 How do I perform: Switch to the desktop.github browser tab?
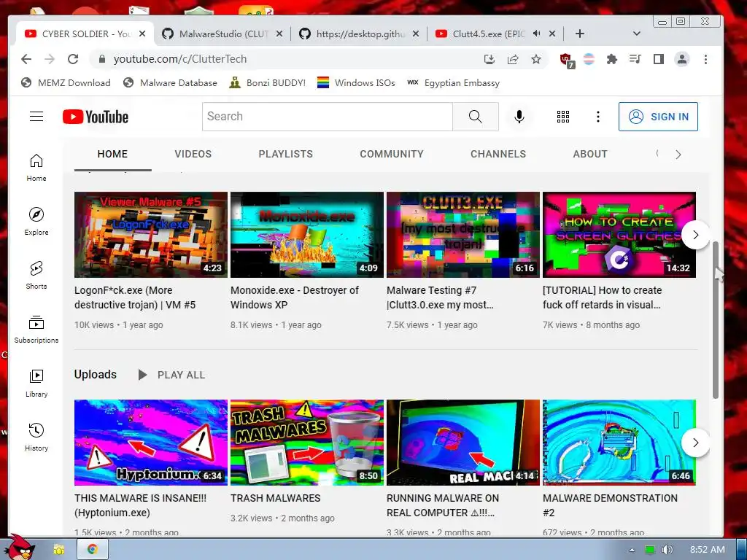(360, 34)
